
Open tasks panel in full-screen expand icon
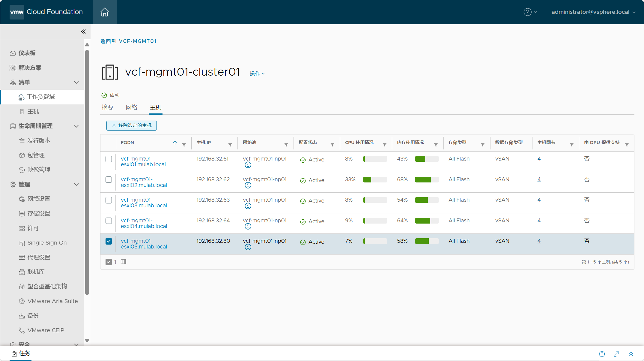pyautogui.click(x=616, y=354)
